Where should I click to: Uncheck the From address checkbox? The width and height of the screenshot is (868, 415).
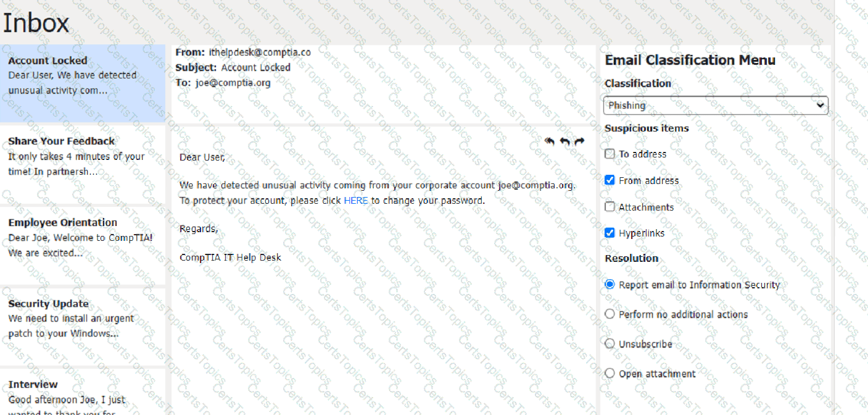610,180
